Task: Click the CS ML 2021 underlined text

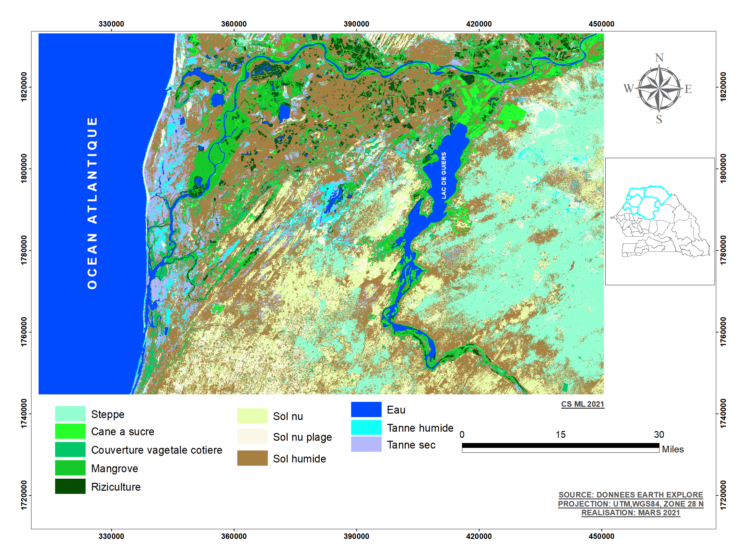Action: click(x=582, y=404)
